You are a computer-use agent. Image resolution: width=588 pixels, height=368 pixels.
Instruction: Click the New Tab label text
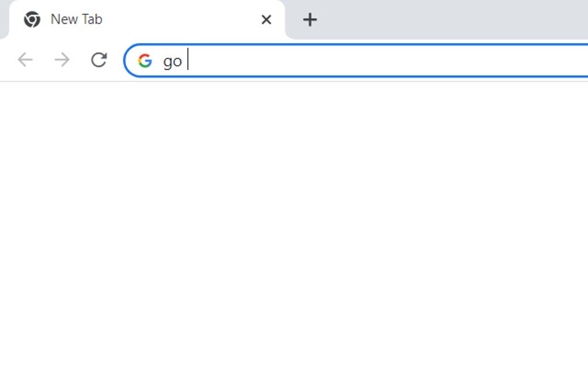76,19
